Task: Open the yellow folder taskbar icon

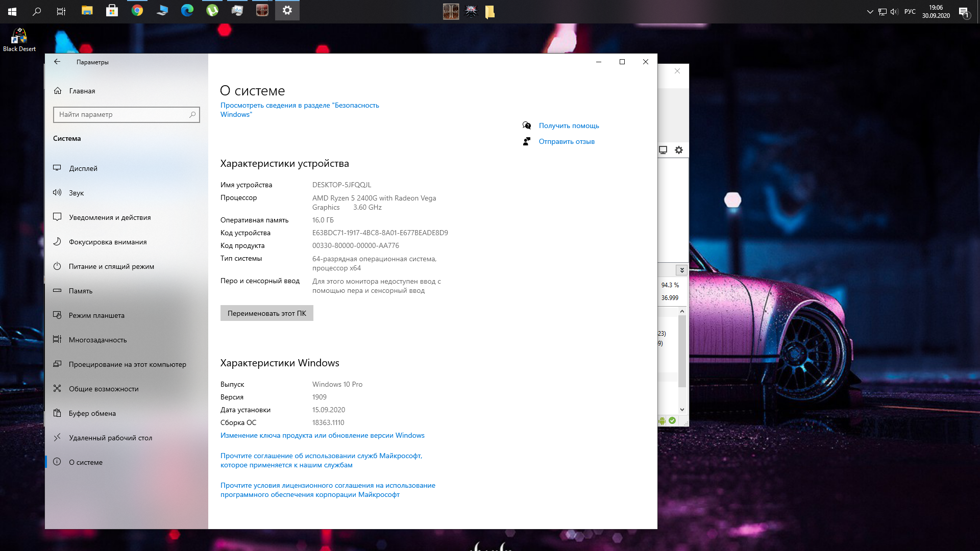Action: tap(490, 11)
